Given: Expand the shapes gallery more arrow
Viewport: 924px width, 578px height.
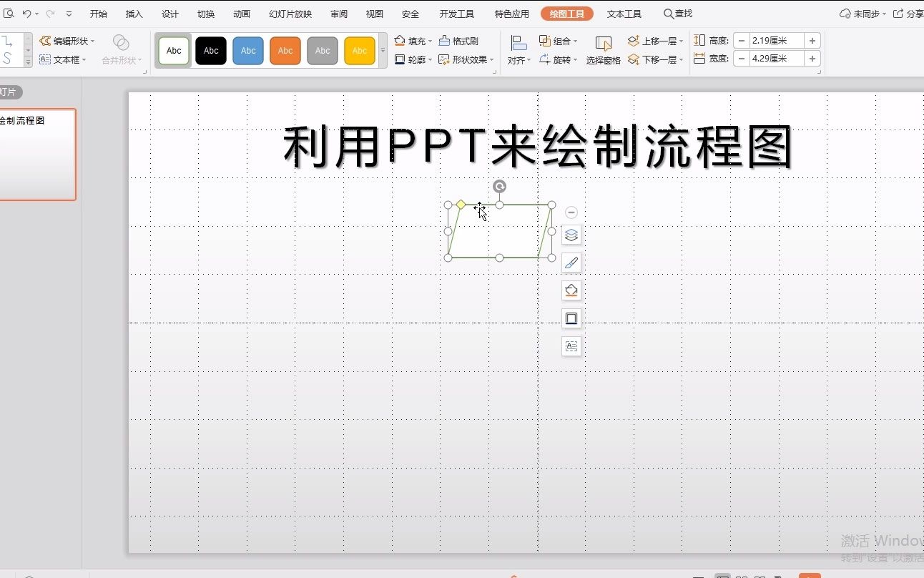Looking at the screenshot, I should [29, 63].
